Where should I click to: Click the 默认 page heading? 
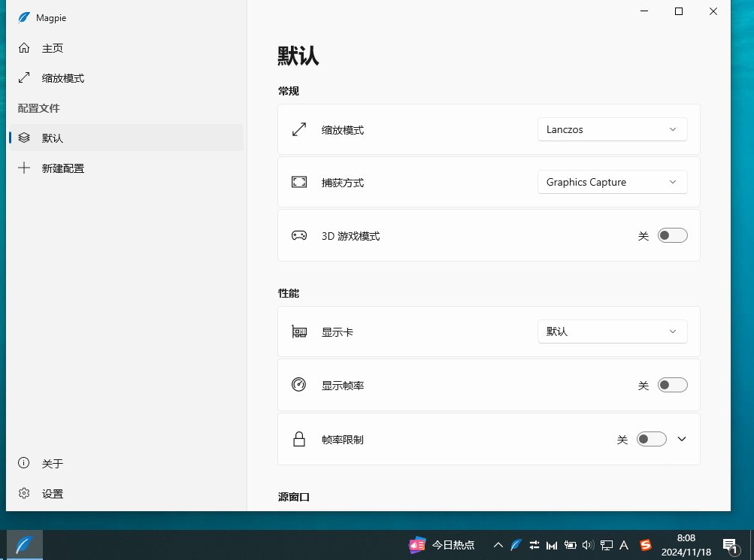(298, 56)
